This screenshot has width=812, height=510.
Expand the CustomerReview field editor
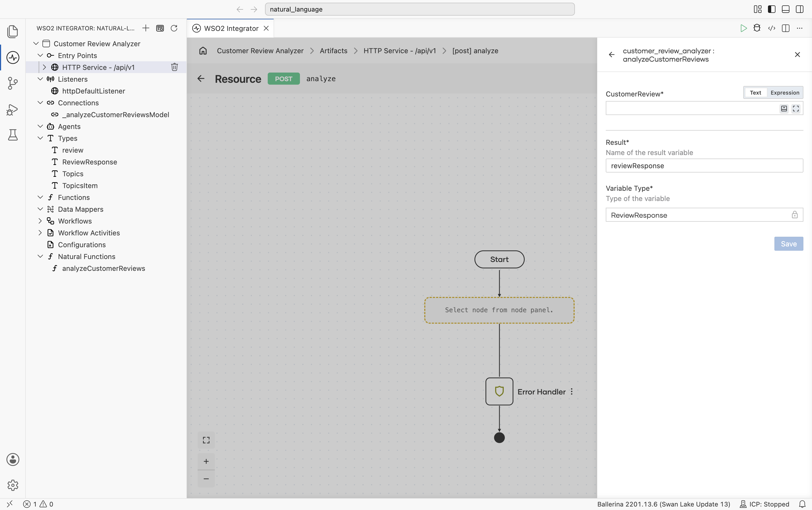click(x=796, y=108)
